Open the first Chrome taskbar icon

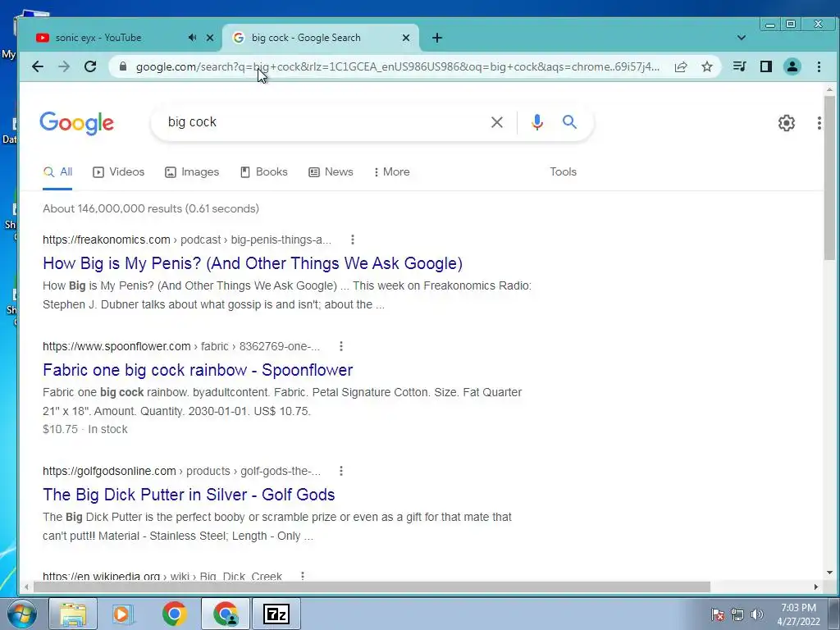point(174,614)
